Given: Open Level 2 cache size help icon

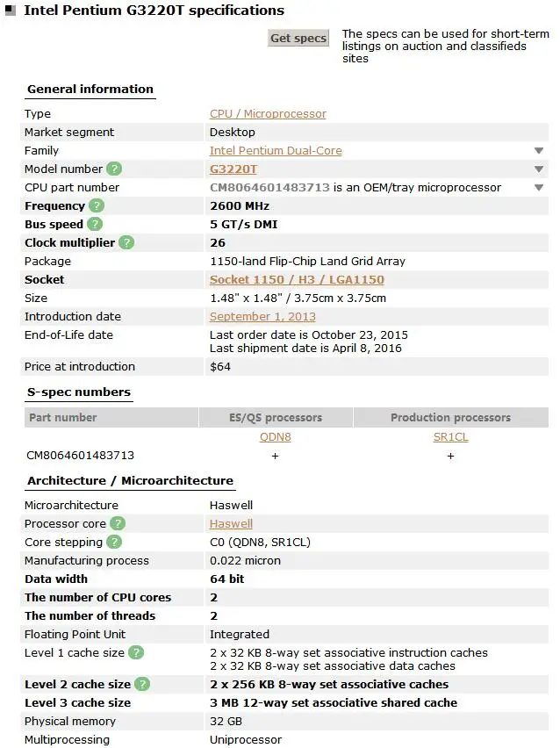Looking at the screenshot, I should coord(142,685).
